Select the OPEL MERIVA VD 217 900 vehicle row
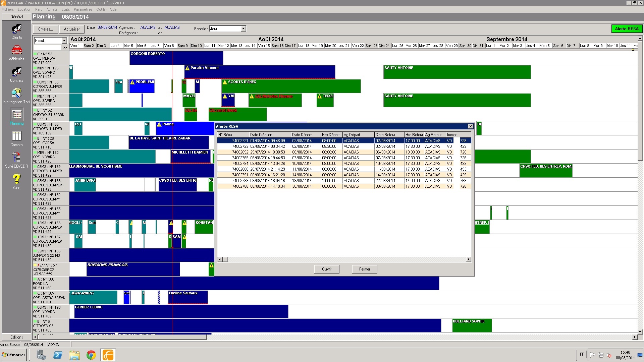 coord(51,58)
